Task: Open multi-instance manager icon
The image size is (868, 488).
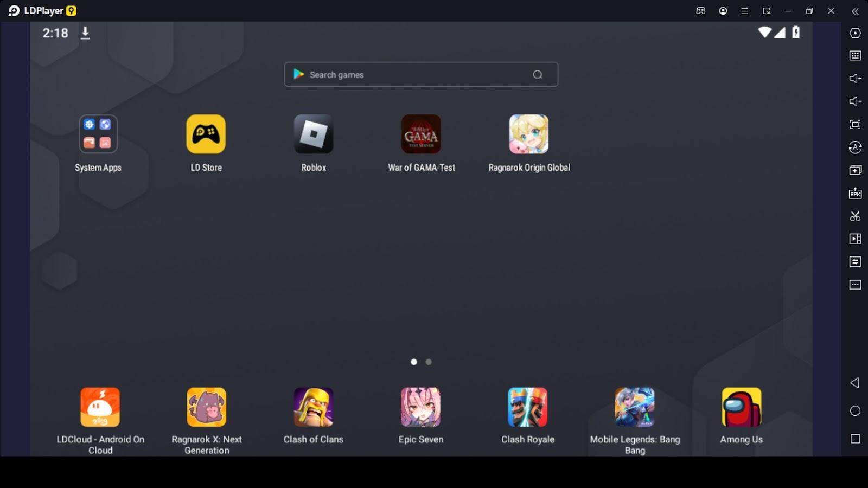Action: pos(855,170)
